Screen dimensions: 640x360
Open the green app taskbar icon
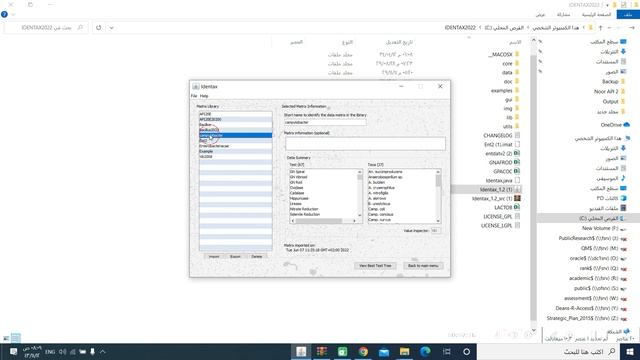pyautogui.click(x=342, y=351)
